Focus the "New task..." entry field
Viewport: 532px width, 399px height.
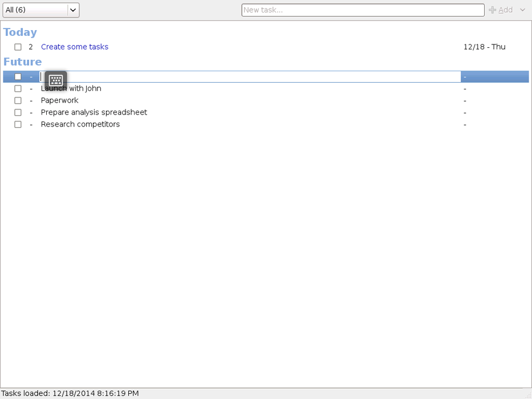[363, 10]
